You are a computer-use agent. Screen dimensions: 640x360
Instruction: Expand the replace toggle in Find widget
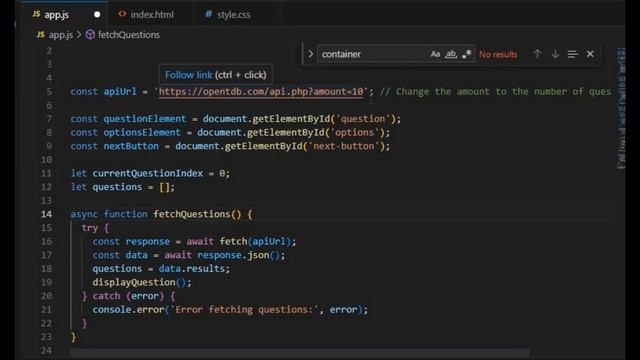pyautogui.click(x=310, y=54)
